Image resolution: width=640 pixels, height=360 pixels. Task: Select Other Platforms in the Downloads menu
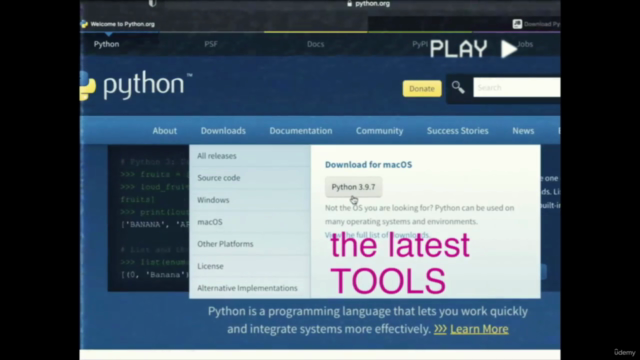coord(250,244)
